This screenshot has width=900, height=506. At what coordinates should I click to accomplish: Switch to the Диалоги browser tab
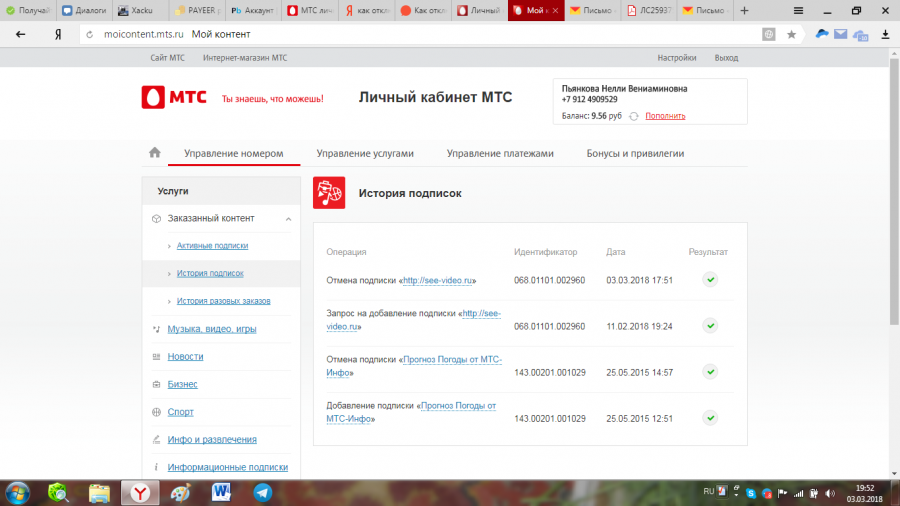(x=84, y=10)
